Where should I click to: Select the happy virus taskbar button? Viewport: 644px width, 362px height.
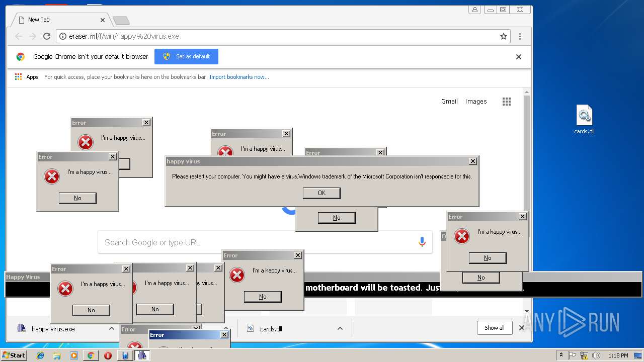(x=142, y=355)
